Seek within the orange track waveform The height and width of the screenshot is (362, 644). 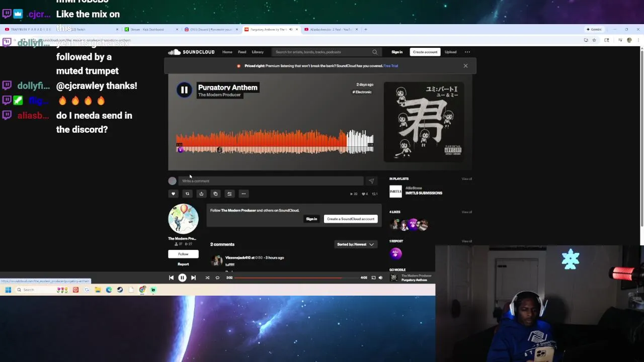(275, 142)
